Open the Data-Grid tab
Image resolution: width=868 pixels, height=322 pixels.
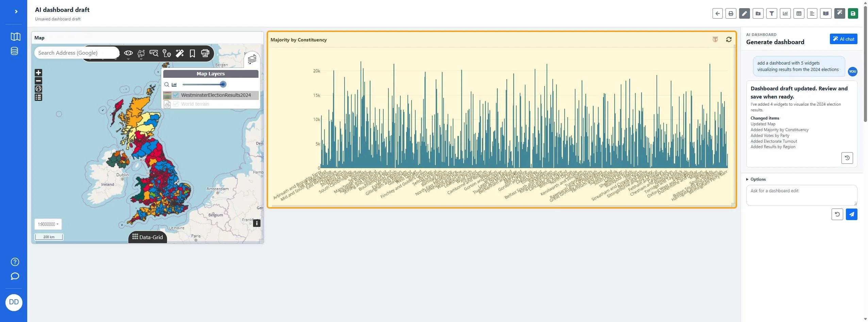(148, 237)
